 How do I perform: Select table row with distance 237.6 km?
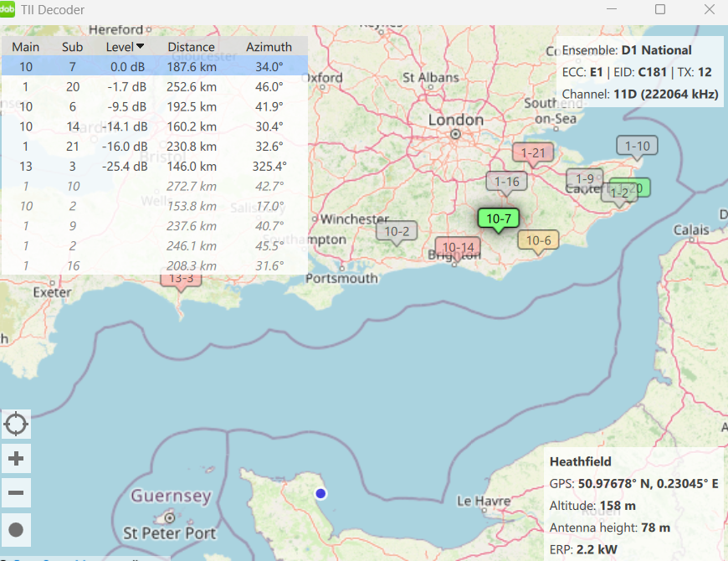pos(155,226)
